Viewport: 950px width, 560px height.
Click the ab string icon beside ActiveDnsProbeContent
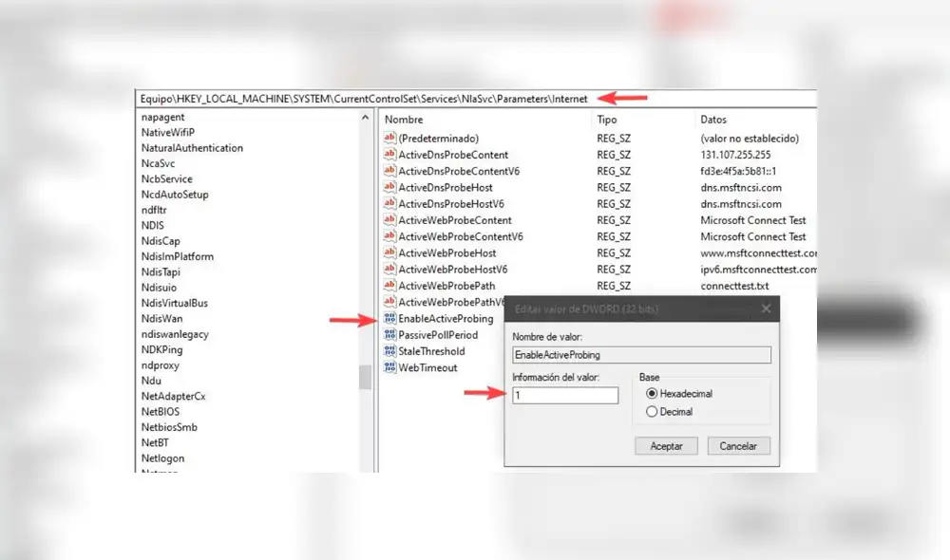click(389, 155)
